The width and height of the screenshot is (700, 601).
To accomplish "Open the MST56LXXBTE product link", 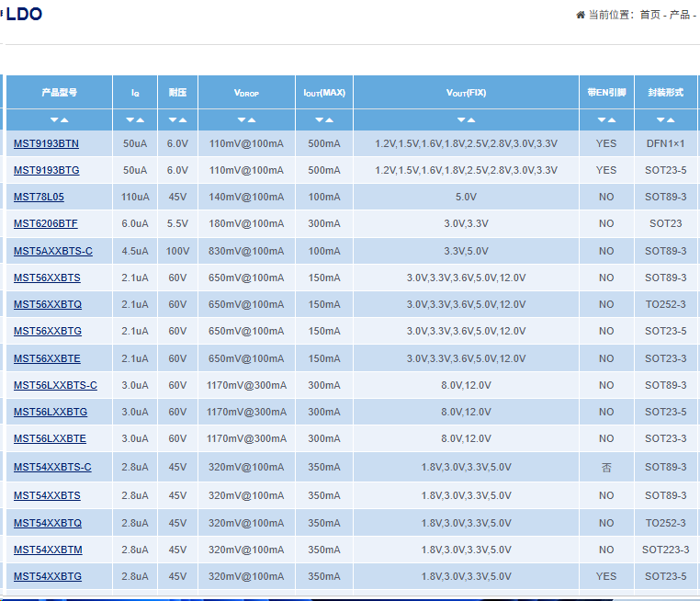I will coord(50,438).
